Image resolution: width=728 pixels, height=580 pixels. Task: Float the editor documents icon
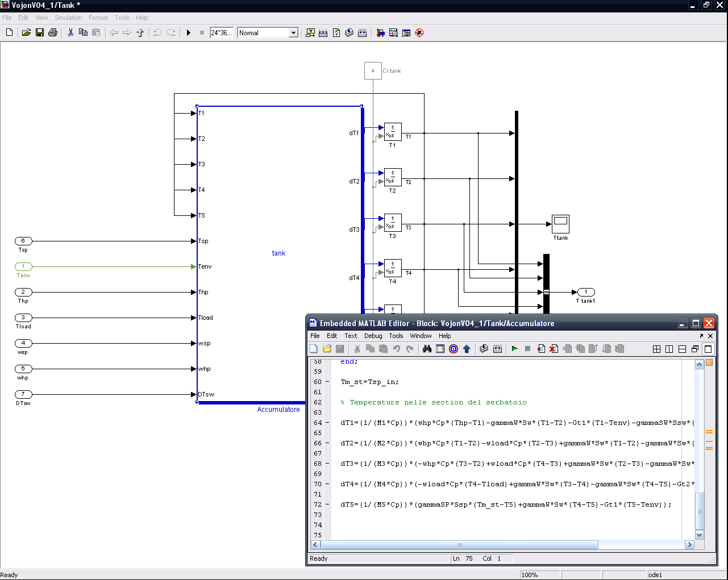[x=695, y=349]
